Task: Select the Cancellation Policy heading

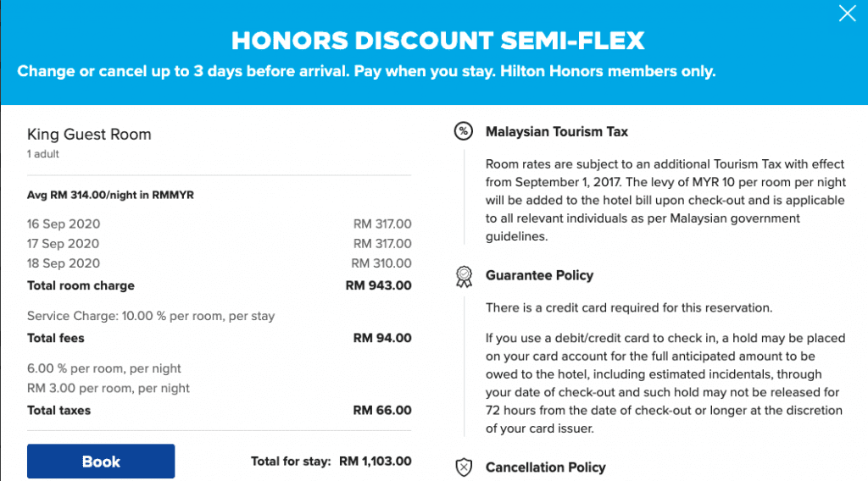Action: (x=545, y=467)
